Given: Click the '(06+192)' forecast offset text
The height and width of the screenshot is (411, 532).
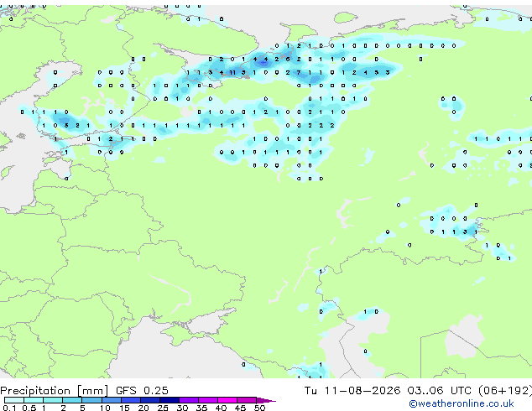Looking at the screenshot, I should tap(505, 391).
